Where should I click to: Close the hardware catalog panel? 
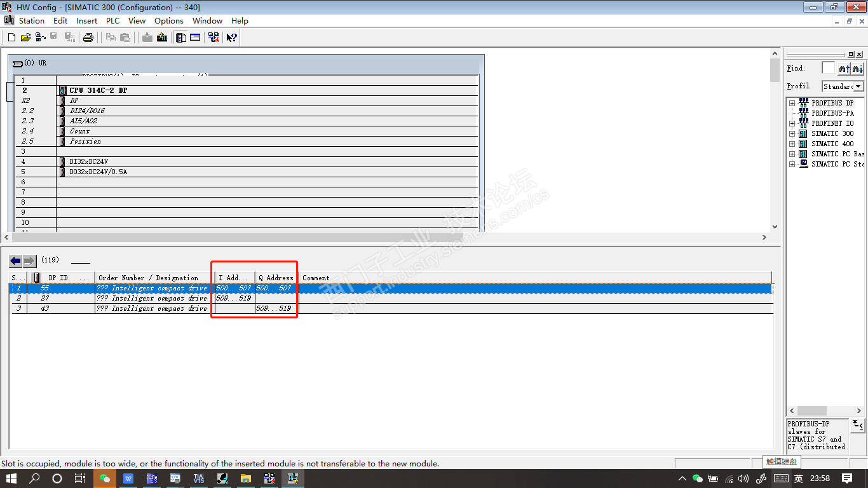(x=859, y=55)
